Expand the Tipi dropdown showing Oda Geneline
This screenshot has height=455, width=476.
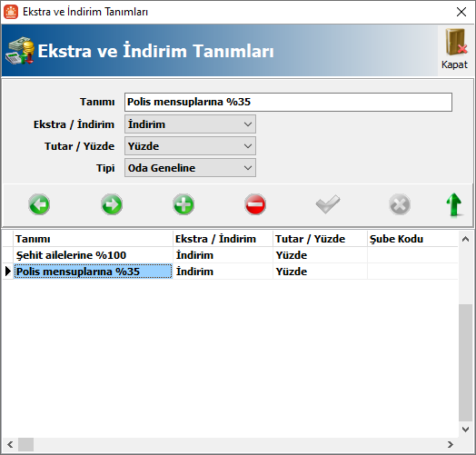[190, 168]
